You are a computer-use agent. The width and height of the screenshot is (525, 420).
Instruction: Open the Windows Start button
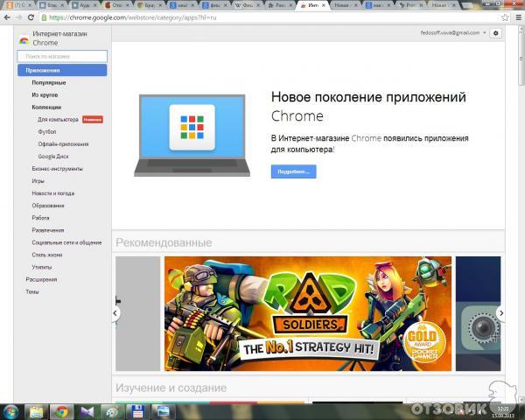pyautogui.click(x=11, y=410)
